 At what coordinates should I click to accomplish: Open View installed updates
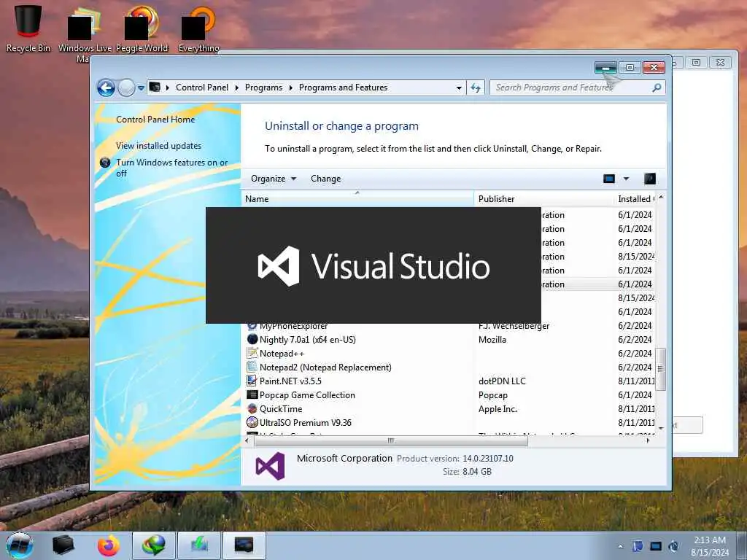click(158, 146)
